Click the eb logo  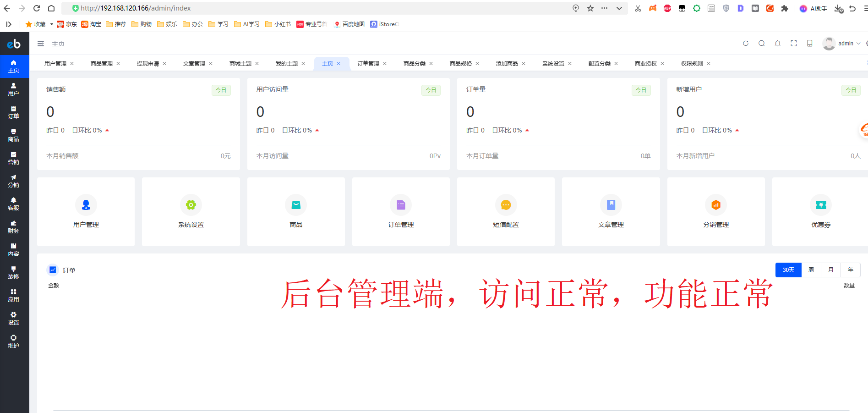14,44
